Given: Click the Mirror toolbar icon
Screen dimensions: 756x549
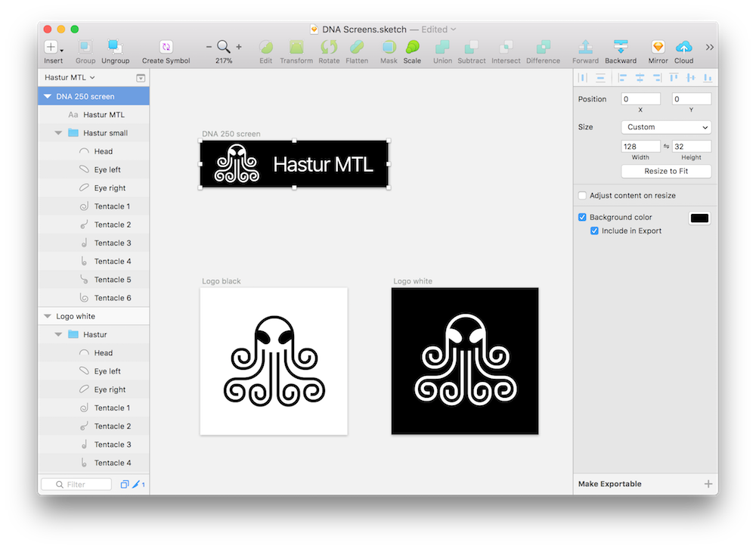Looking at the screenshot, I should (x=658, y=48).
